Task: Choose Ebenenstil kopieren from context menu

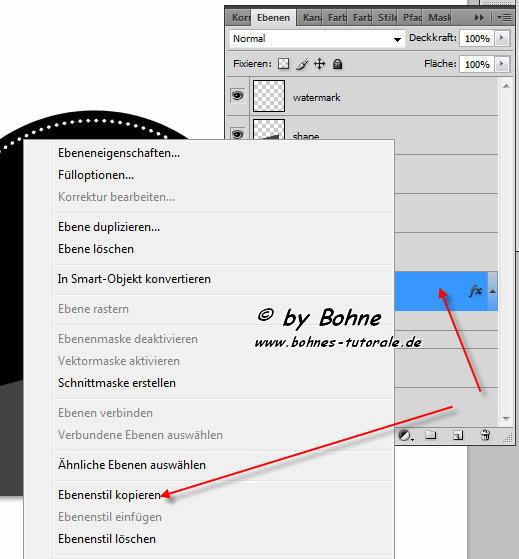Action: (x=109, y=495)
